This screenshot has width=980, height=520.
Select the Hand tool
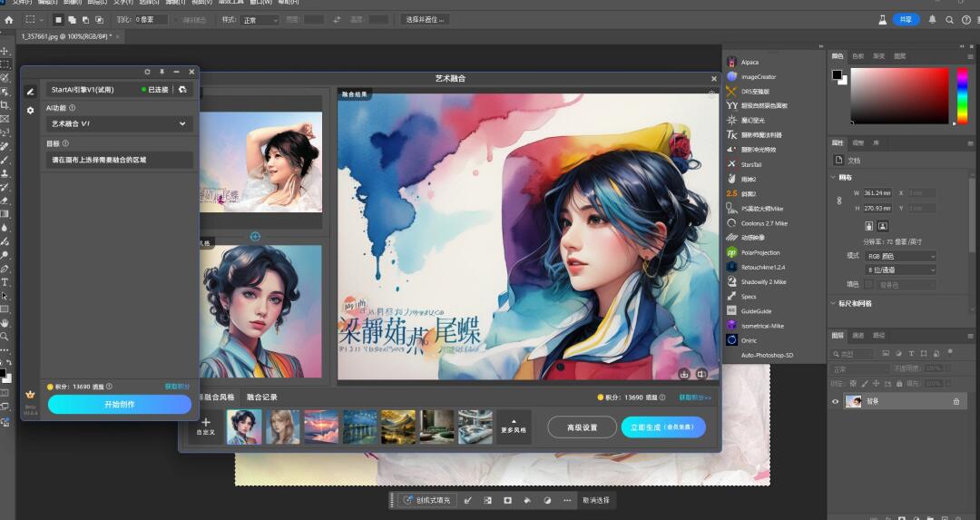(5, 323)
